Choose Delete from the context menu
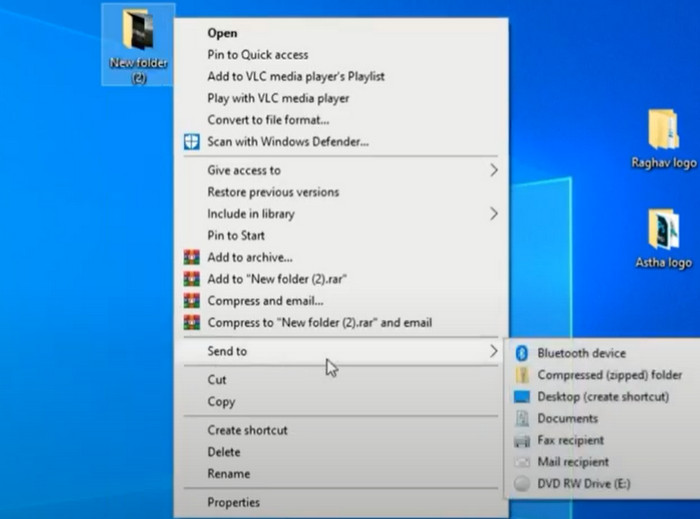The height and width of the screenshot is (519, 700). pyautogui.click(x=341, y=452)
